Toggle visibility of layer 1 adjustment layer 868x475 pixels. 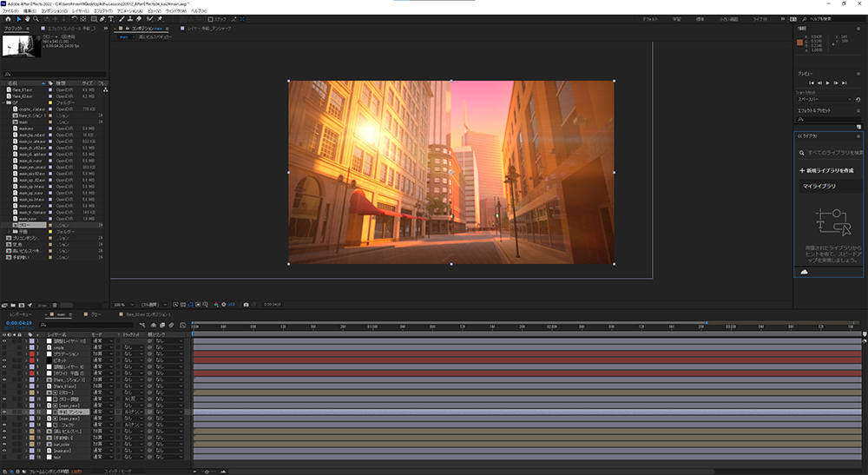pyautogui.click(x=4, y=341)
